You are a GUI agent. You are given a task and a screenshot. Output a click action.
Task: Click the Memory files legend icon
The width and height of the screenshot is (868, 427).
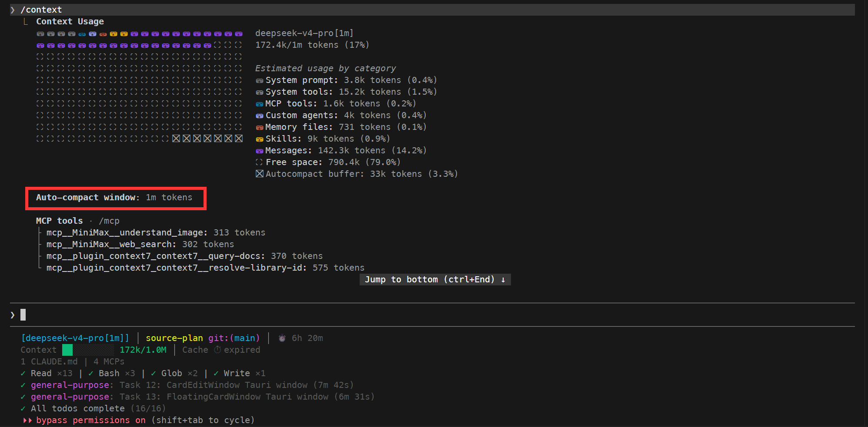260,127
